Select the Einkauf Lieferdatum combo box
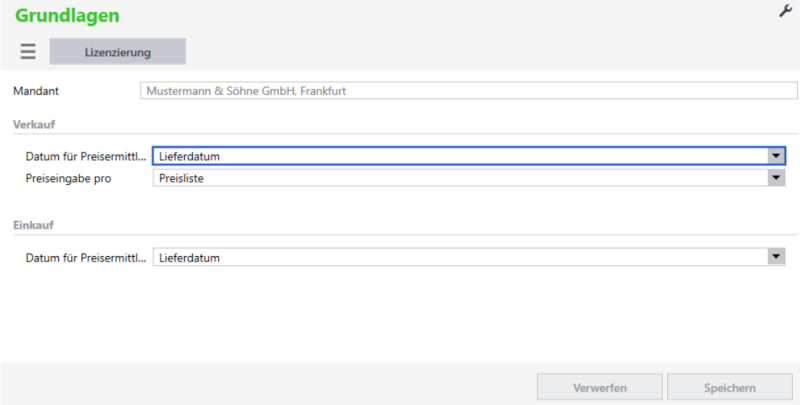The width and height of the screenshot is (800, 405). (x=459, y=258)
